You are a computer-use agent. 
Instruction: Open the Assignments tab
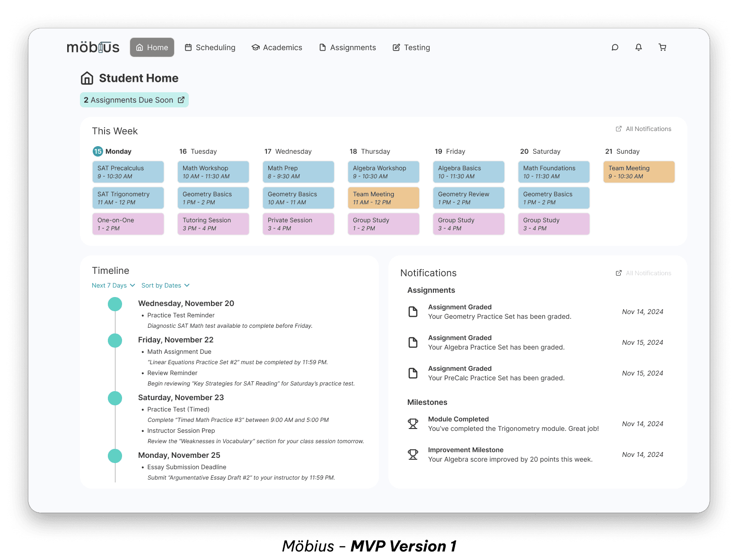348,47
